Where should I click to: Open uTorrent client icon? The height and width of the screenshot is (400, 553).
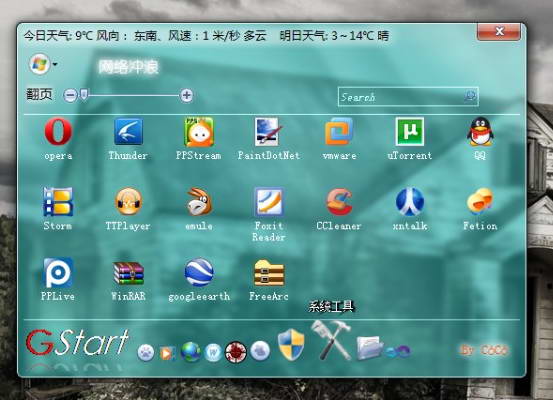coord(409,132)
